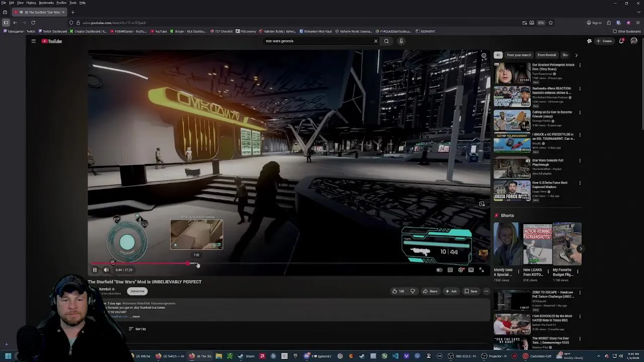Open the browser Bookmarks menu
The image size is (644, 362).
[46, 3]
